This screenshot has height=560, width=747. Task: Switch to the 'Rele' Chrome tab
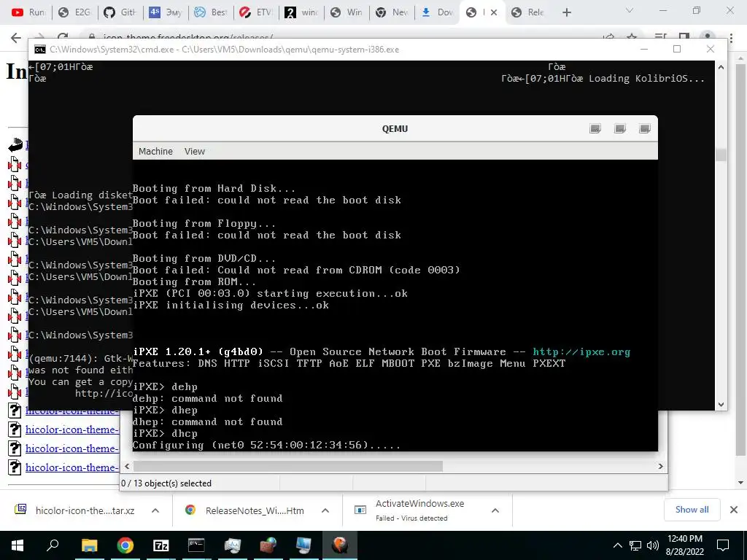[527, 12]
